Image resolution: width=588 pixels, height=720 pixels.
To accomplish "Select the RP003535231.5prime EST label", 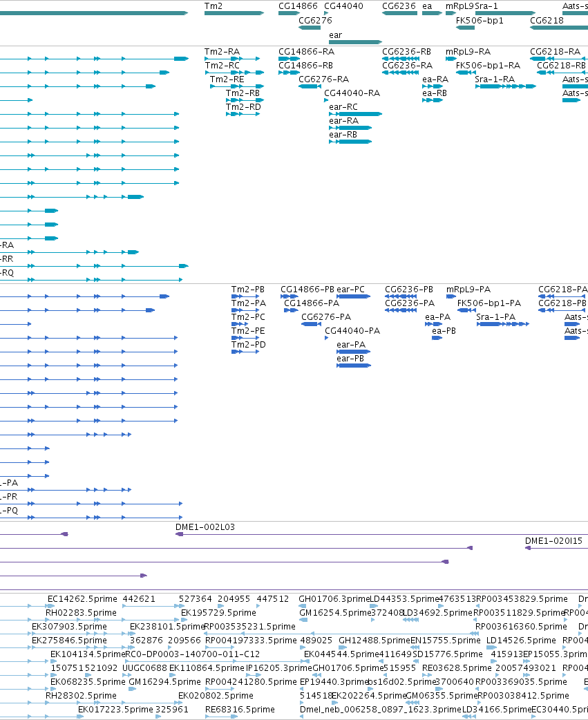I will [249, 626].
